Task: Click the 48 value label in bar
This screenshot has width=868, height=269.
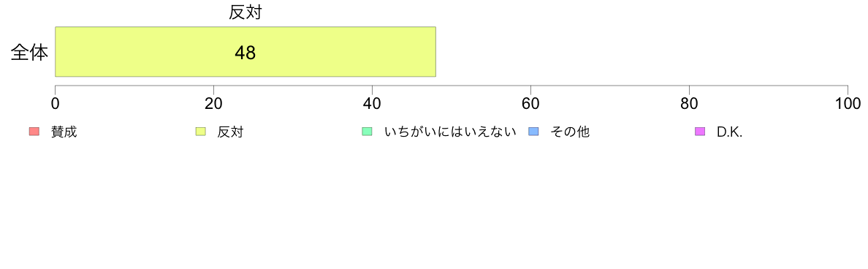Action: [245, 53]
